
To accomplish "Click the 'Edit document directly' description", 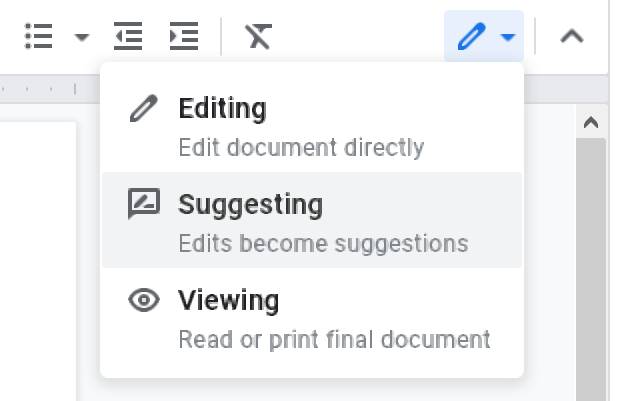I will [301, 148].
